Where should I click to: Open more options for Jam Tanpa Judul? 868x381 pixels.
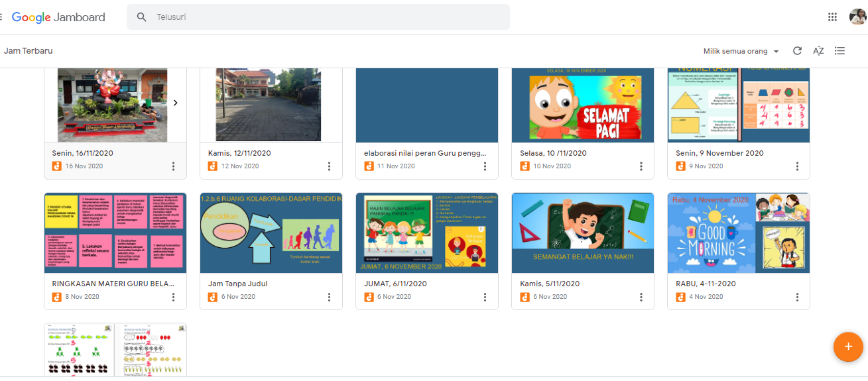tap(329, 297)
